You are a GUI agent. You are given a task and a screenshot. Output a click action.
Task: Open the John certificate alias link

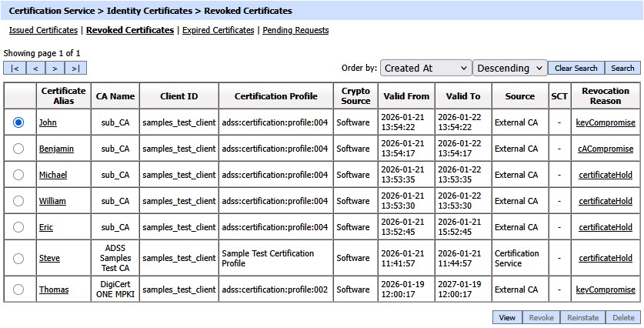48,122
